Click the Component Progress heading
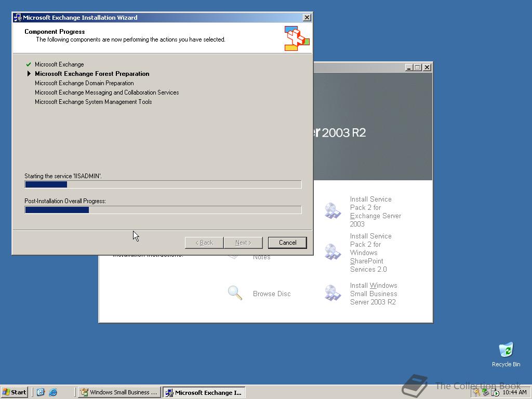The width and height of the screenshot is (532, 399). coord(55,32)
